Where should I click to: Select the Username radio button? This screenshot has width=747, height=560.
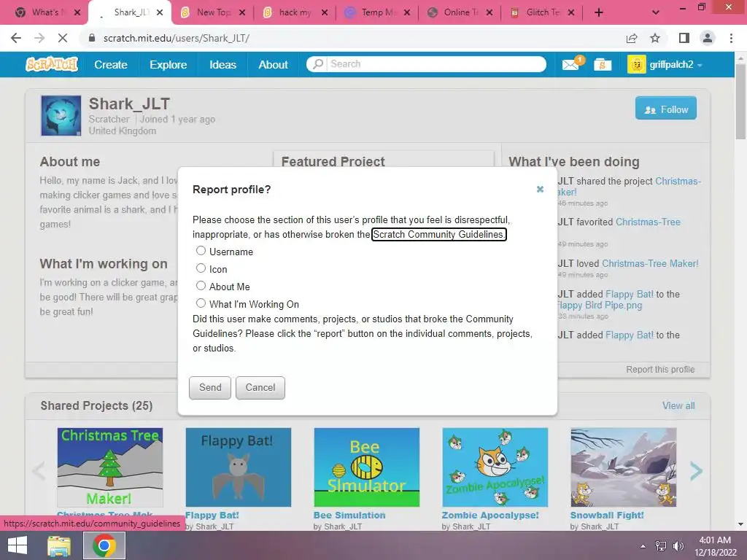point(201,251)
